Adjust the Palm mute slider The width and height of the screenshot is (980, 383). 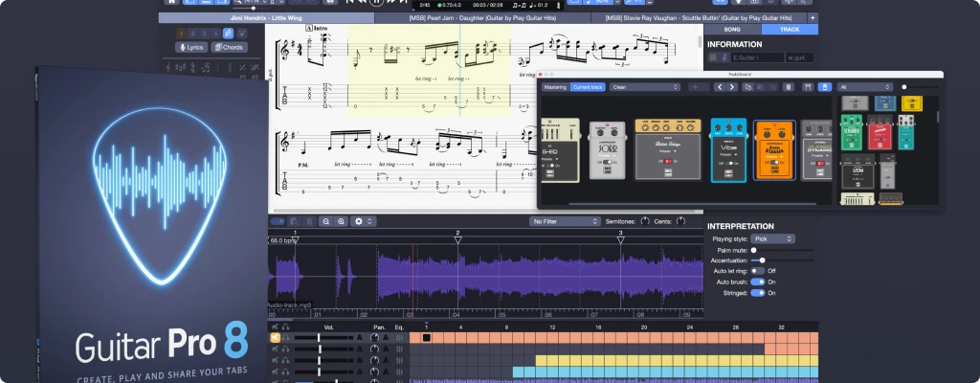754,250
